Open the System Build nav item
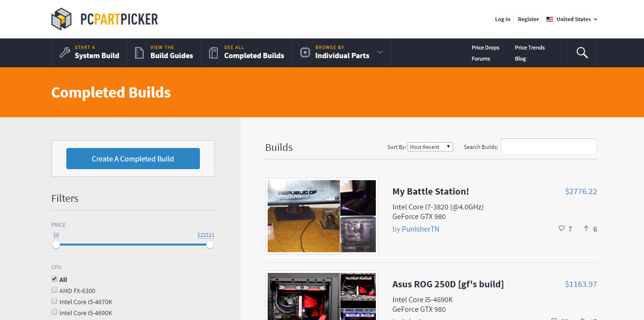This screenshot has height=320, width=644. pos(89,53)
